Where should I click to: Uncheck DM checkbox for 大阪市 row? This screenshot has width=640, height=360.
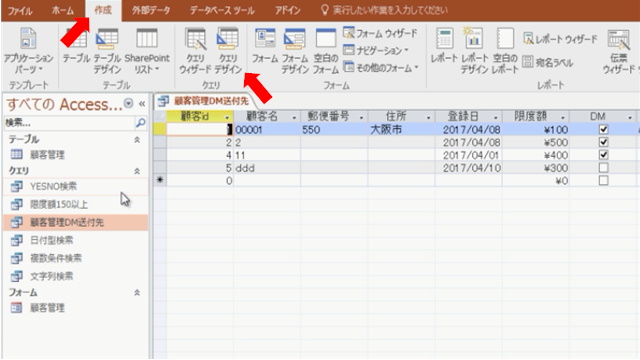coord(603,130)
